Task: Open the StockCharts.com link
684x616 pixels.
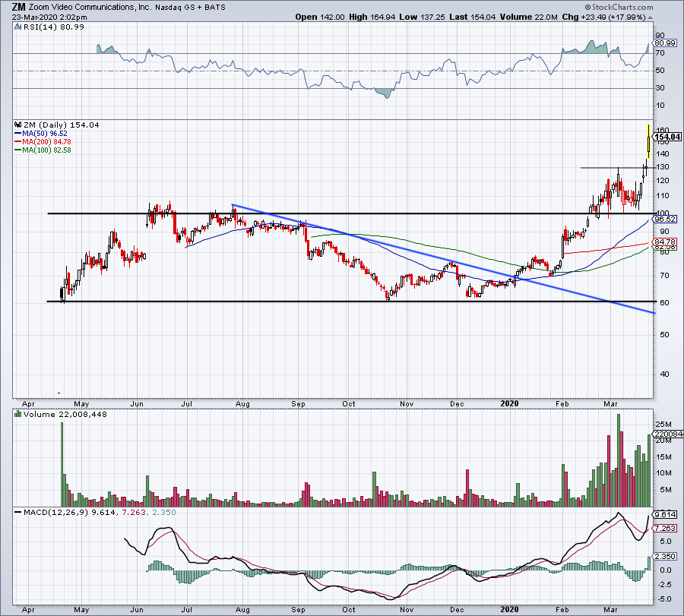Action: point(622,7)
